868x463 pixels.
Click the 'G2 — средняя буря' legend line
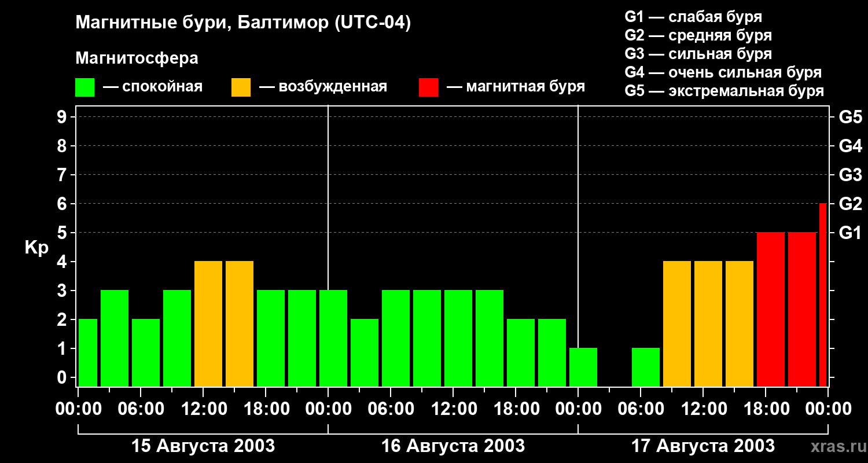(x=698, y=35)
